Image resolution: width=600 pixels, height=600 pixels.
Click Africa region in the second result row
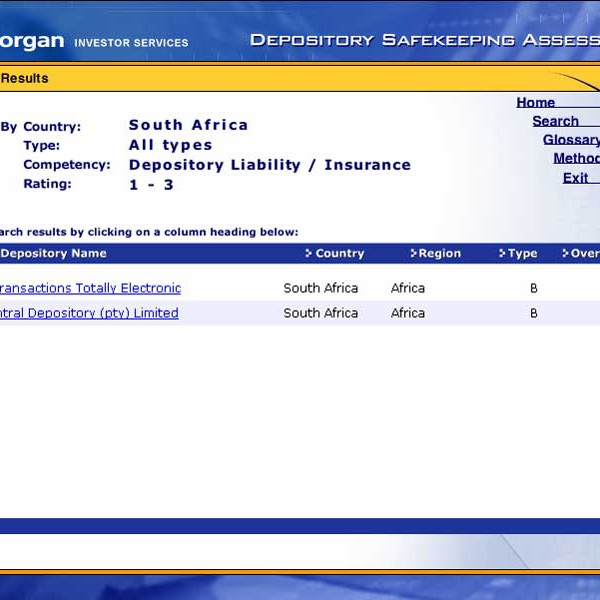point(408,313)
